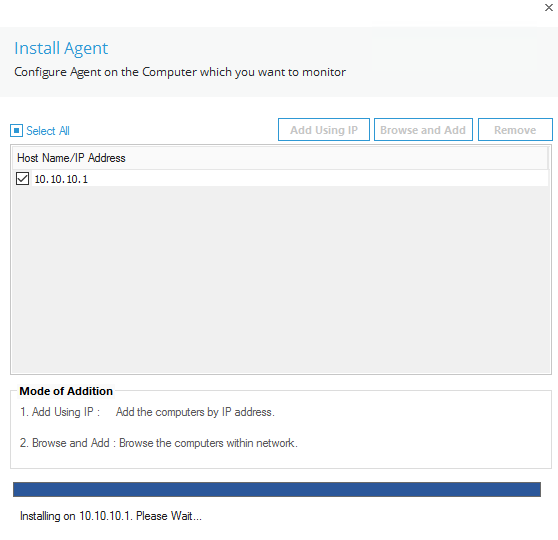558x540 pixels.
Task: Click the '2. Browse and Add :' label
Action: tap(68, 443)
